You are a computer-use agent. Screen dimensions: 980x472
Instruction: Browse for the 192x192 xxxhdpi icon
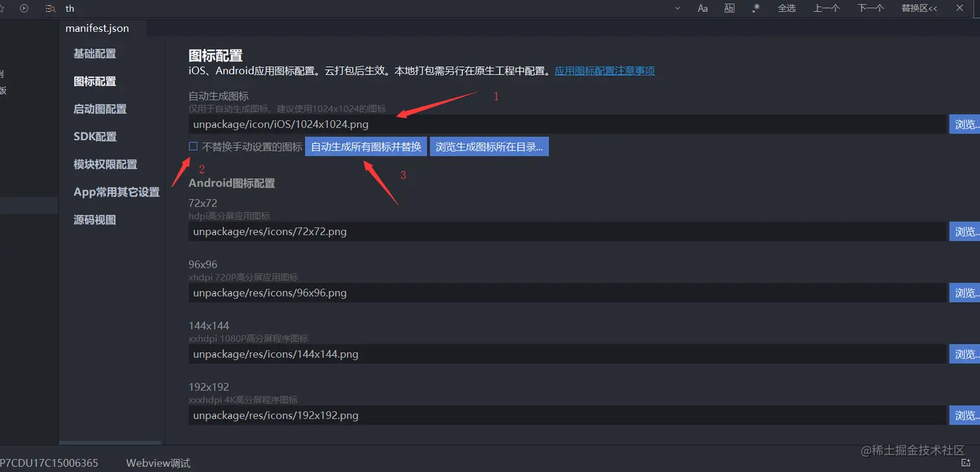(965, 415)
